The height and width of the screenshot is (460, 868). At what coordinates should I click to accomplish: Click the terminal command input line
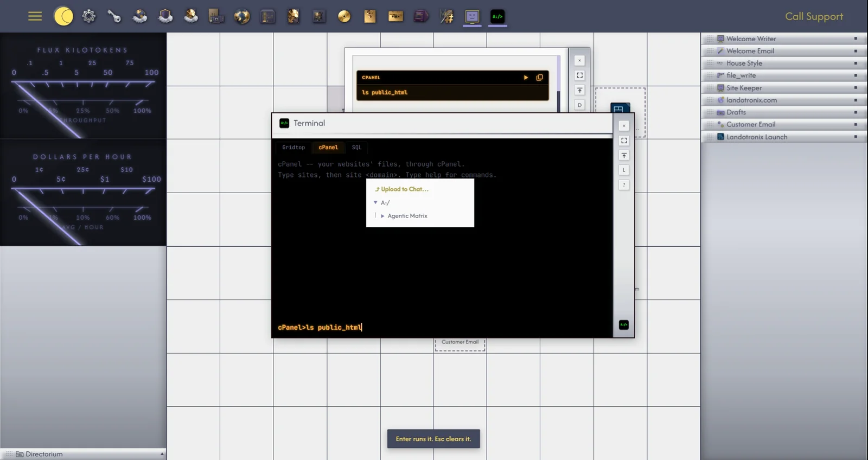coord(442,327)
